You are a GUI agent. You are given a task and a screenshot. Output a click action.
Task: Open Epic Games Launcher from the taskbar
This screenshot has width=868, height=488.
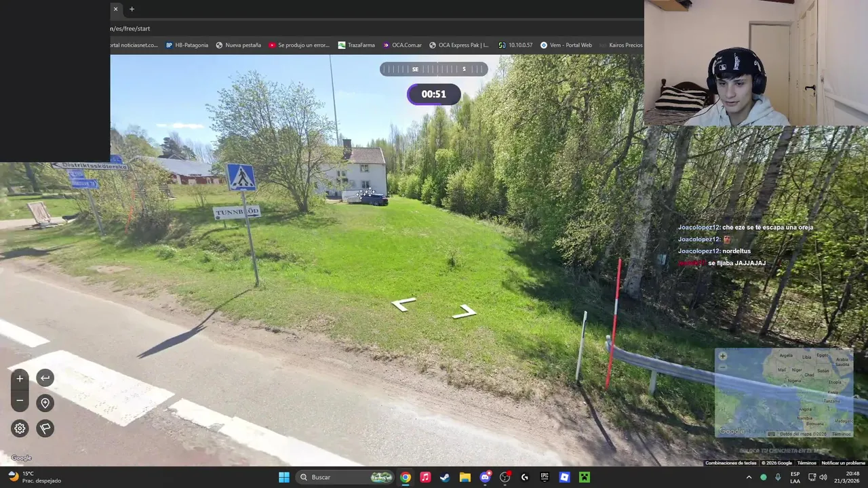click(x=545, y=477)
